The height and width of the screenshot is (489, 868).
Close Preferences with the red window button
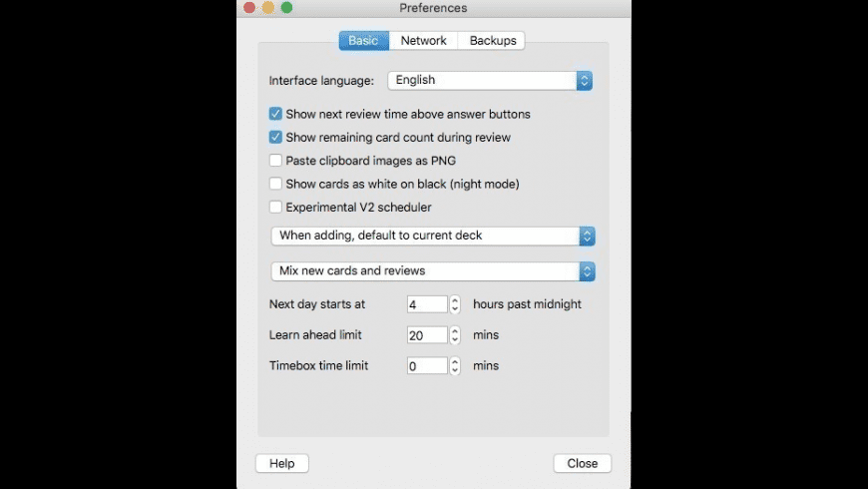(x=249, y=7)
